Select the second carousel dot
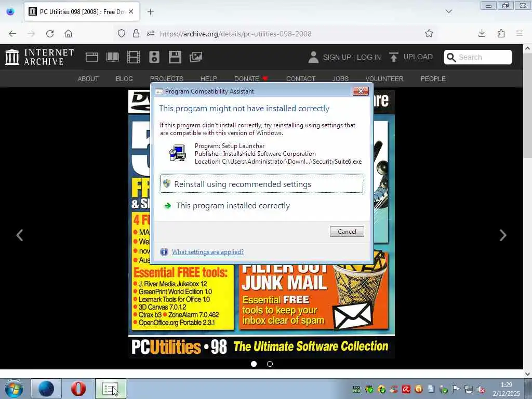This screenshot has height=399, width=532. point(270,364)
